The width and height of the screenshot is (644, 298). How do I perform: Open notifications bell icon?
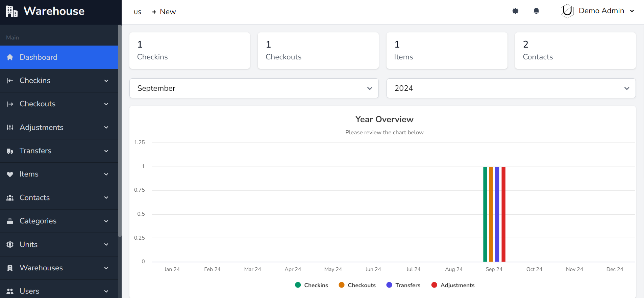click(536, 11)
